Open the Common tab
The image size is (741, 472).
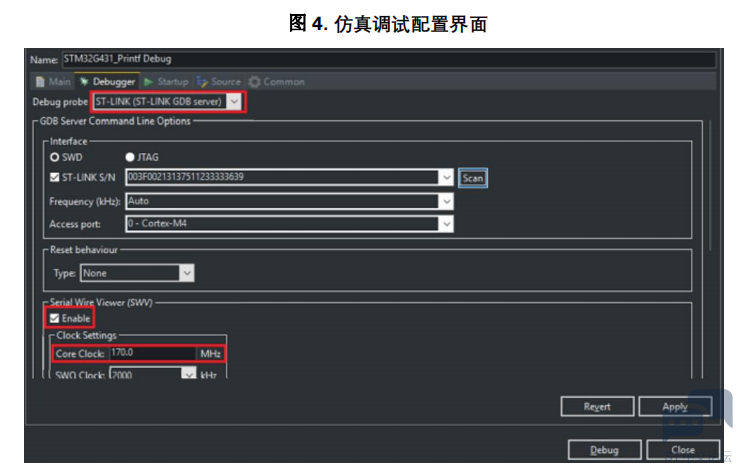[x=277, y=82]
